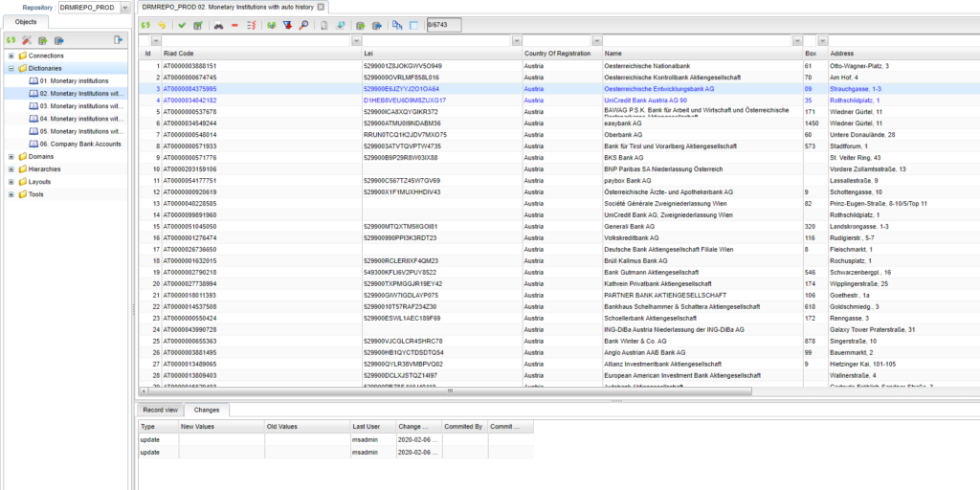Click the book icon of 06. Company Bank Accounts
Screen dimensions: 980x490
pyautogui.click(x=33, y=145)
